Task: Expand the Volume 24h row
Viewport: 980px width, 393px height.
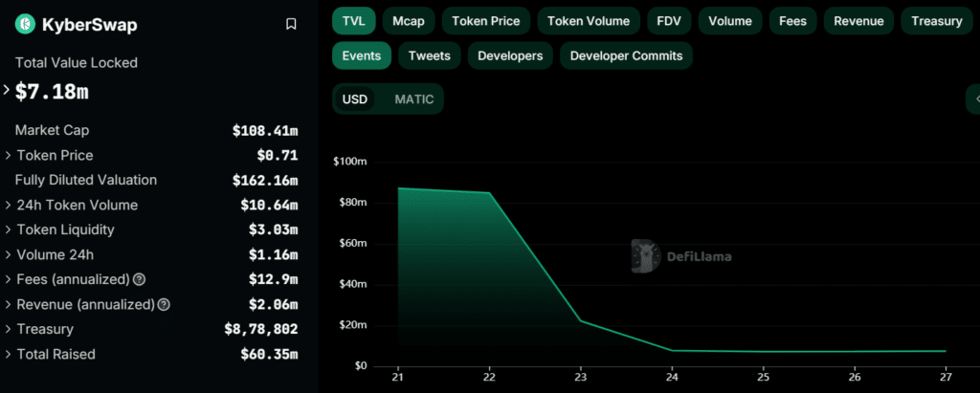Action: [x=8, y=255]
